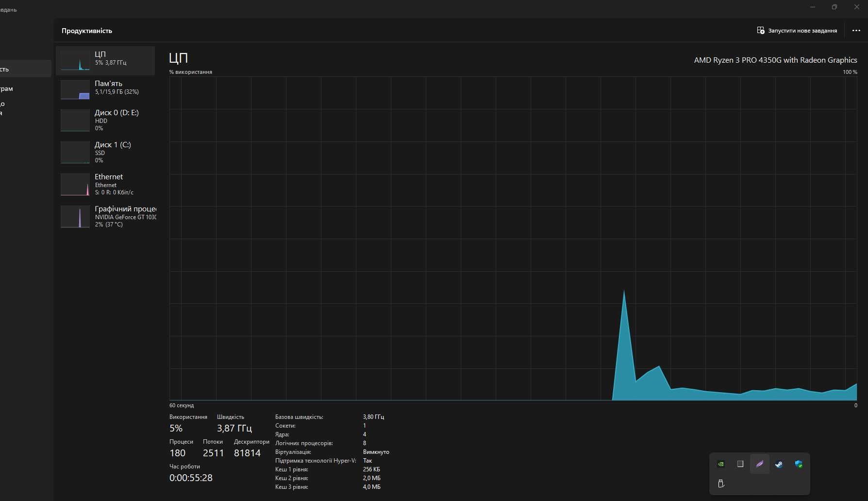Click the 'Використання' stat label
Screen dimensions: 868x501
tap(188, 417)
